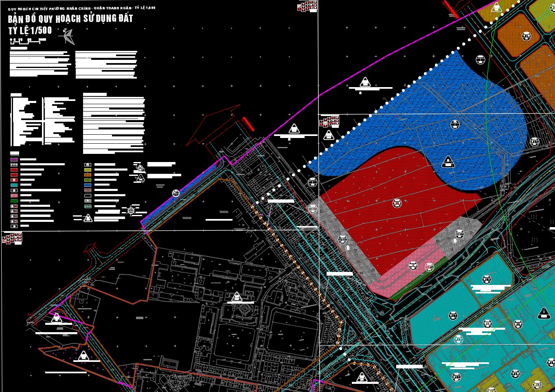Image resolution: width=555 pixels, height=392 pixels.
Task: Select the triangle marker in the top-right yellow zone
Action: 496,7
